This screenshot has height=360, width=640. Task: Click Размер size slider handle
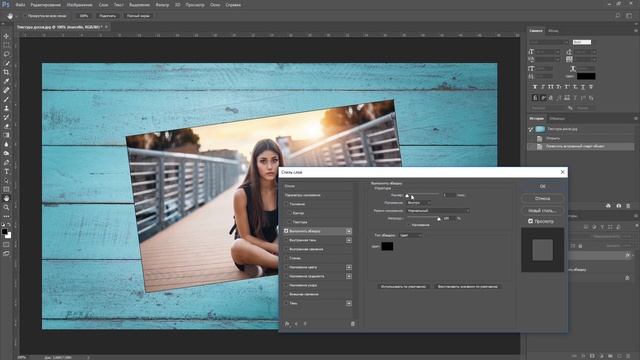pyautogui.click(x=407, y=196)
